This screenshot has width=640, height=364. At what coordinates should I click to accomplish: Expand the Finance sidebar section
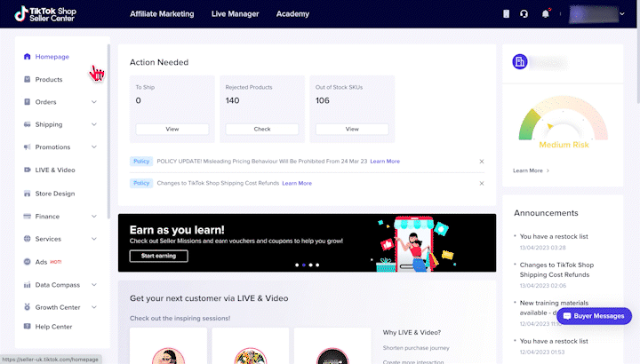[94, 217]
